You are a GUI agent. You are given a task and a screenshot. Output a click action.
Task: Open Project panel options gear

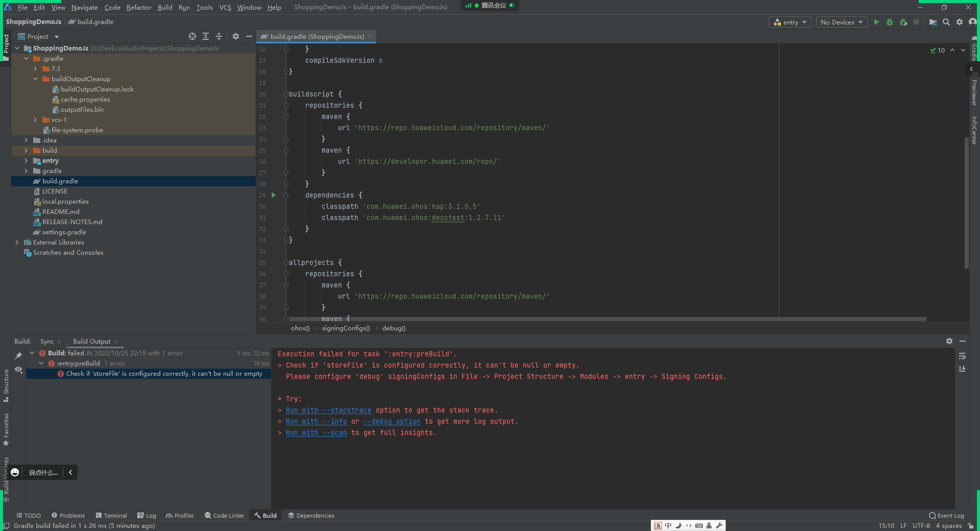pos(236,36)
